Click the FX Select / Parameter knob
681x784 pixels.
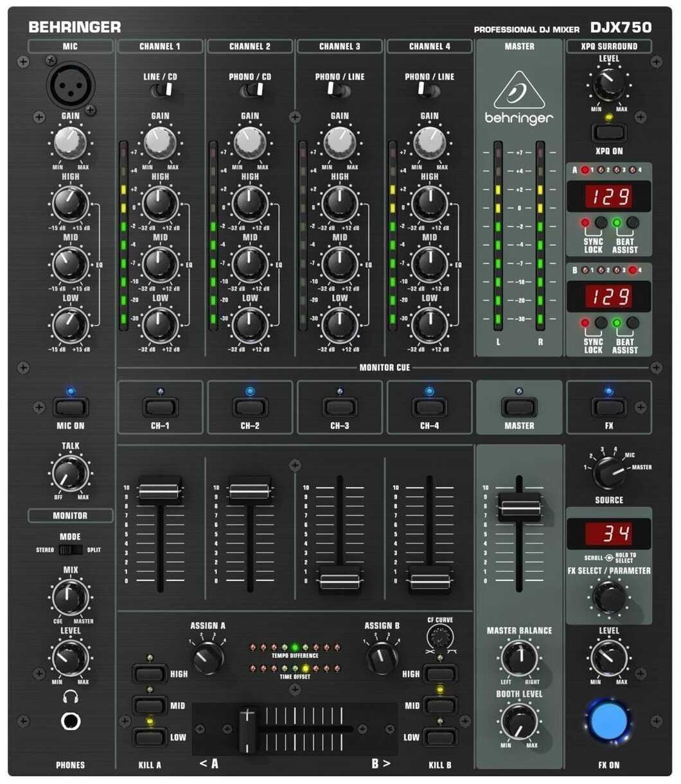[x=608, y=598]
